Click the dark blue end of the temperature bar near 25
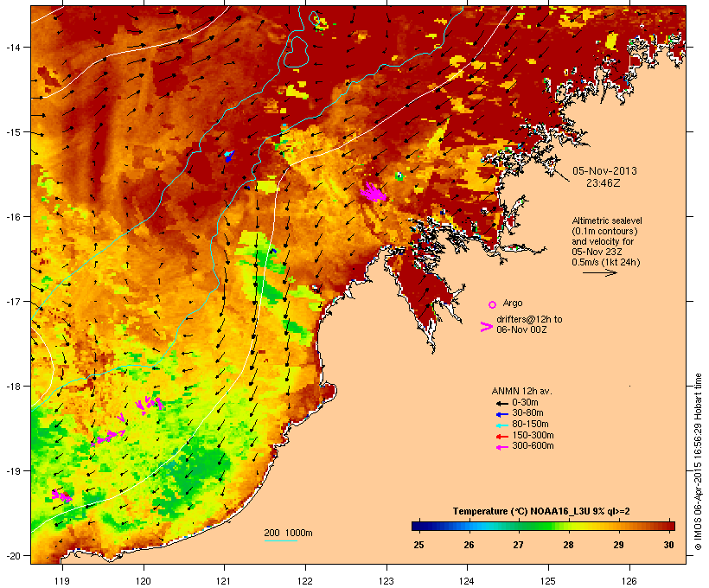 pos(418,526)
